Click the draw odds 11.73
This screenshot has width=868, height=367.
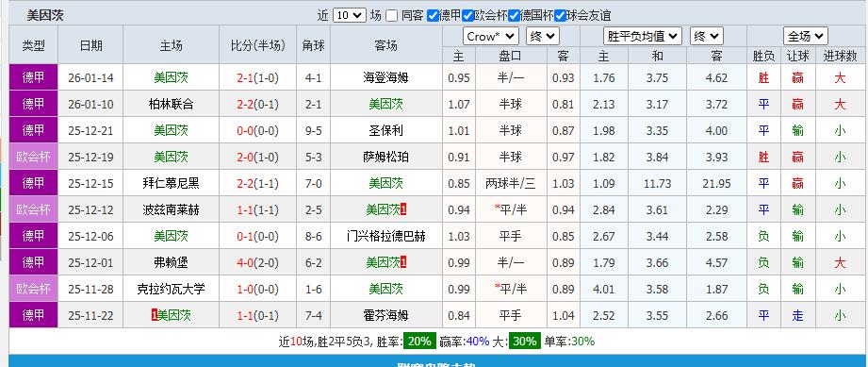[657, 183]
